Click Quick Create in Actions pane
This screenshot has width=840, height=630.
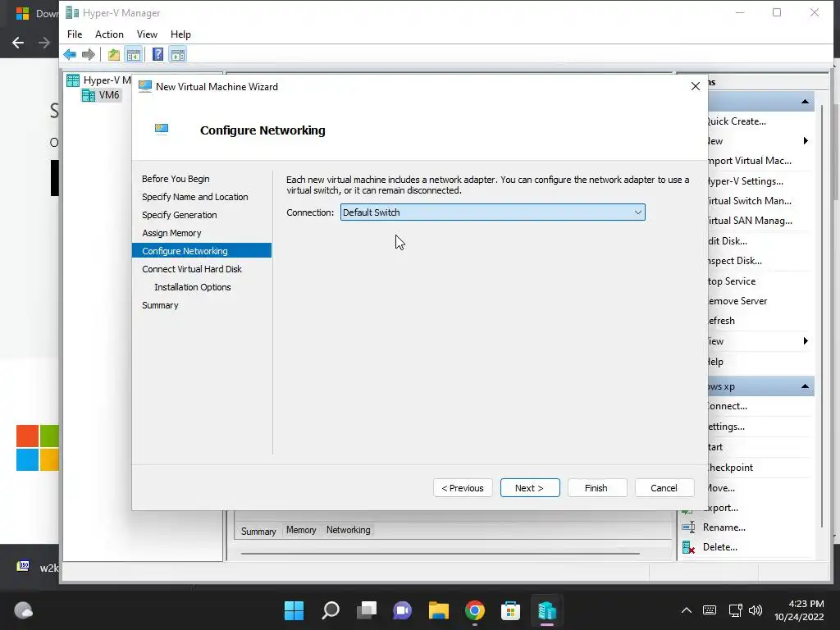click(736, 121)
